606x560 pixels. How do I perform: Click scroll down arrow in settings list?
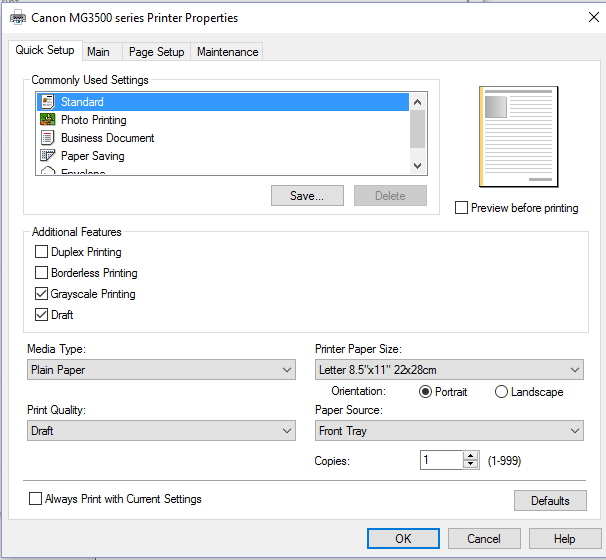click(x=417, y=166)
